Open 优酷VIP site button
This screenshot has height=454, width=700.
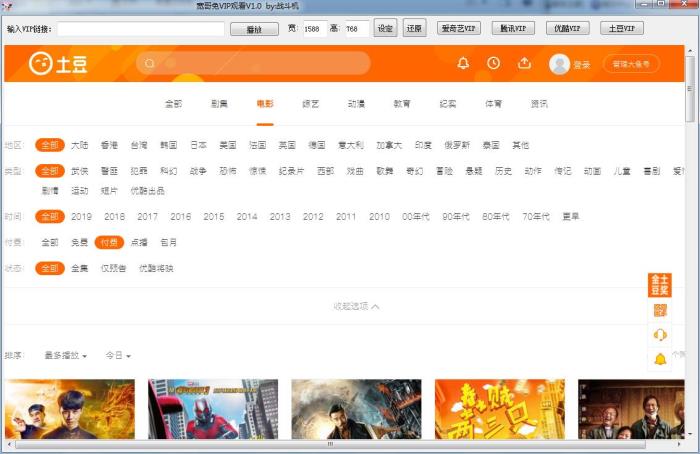coord(567,28)
